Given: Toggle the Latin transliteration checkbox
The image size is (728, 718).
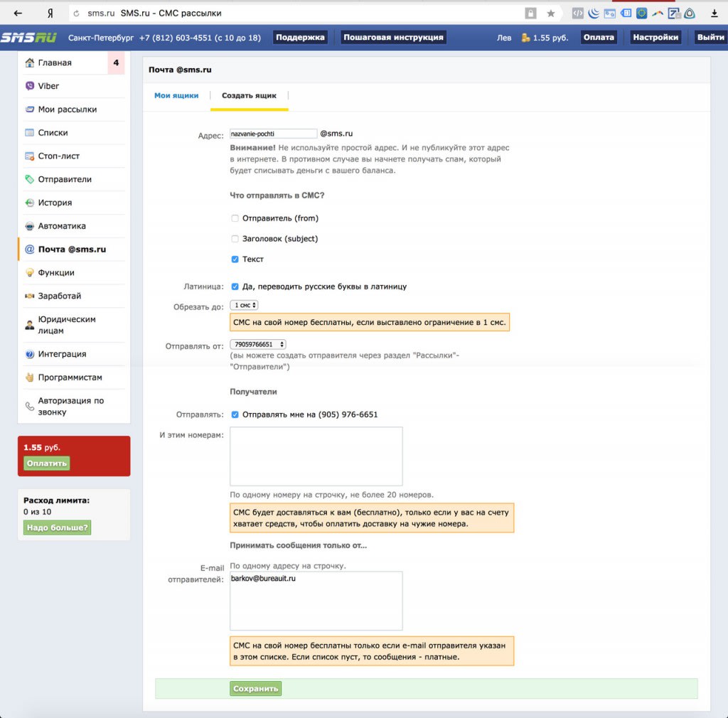Looking at the screenshot, I should coord(235,286).
